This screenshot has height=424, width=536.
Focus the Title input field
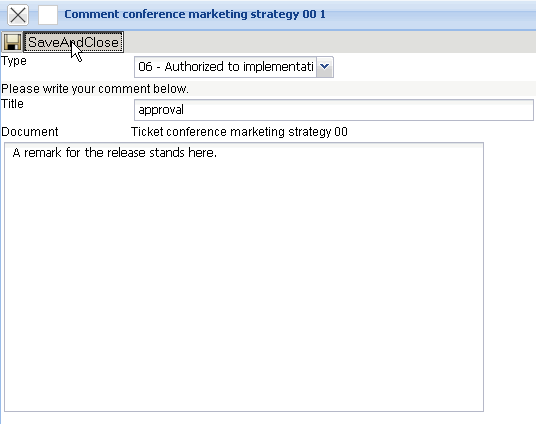click(334, 110)
